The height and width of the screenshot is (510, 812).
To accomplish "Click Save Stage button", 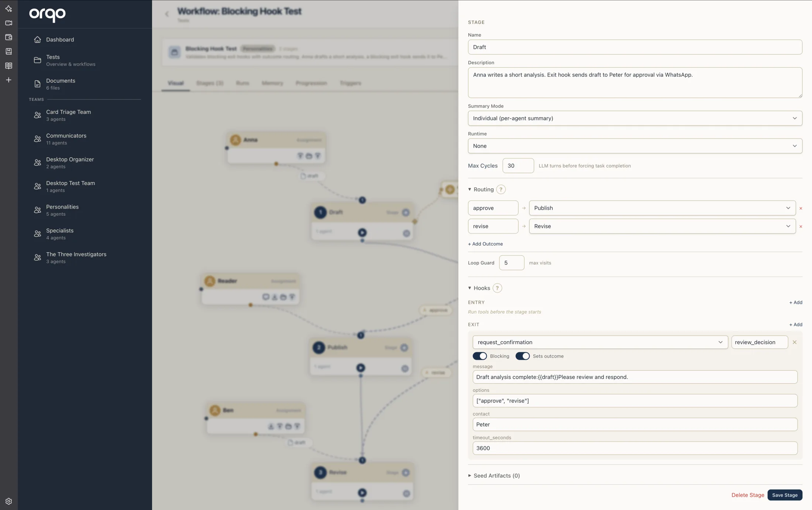I will pyautogui.click(x=785, y=495).
